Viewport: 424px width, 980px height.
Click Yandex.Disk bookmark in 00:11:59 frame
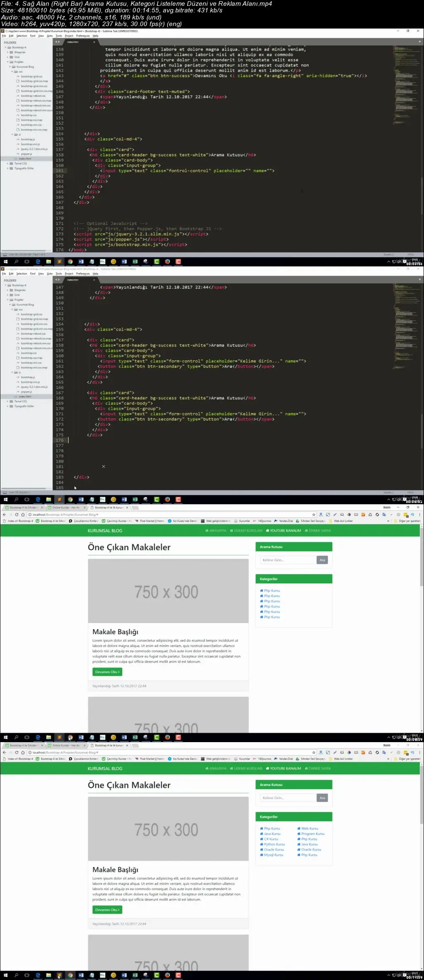(x=284, y=759)
